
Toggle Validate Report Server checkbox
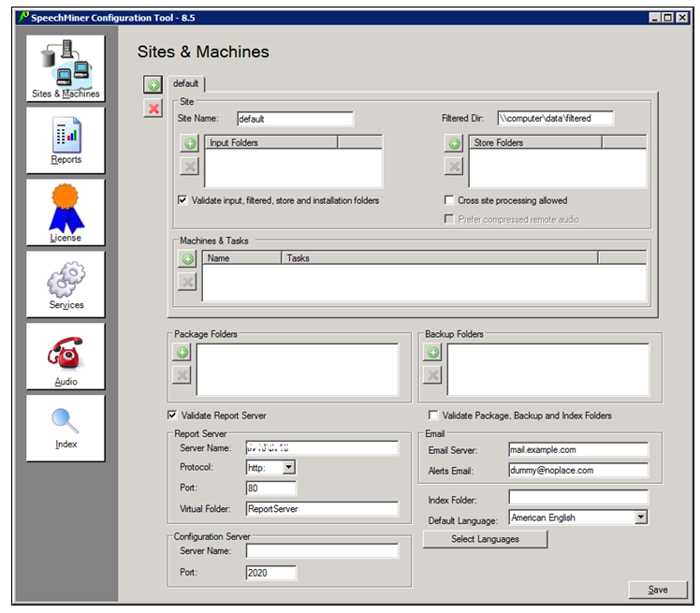[172, 416]
